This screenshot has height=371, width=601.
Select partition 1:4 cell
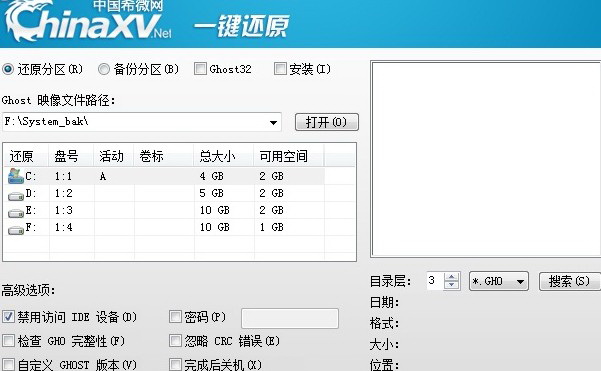[63, 227]
